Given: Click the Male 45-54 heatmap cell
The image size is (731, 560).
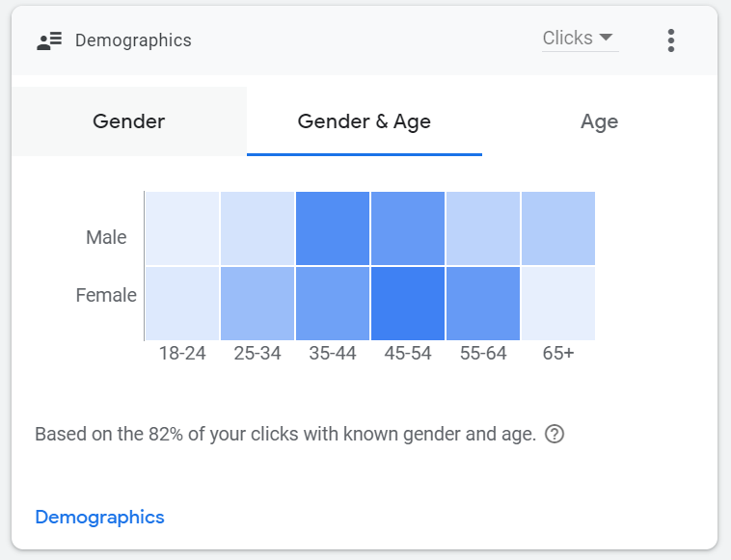Looking at the screenshot, I should point(408,228).
